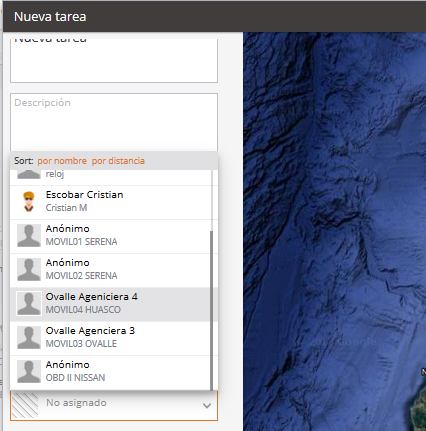Image resolution: width=426 pixels, height=431 pixels.
Task: Select the MOVIL03 OVALLE list entry
Action: coord(111,338)
